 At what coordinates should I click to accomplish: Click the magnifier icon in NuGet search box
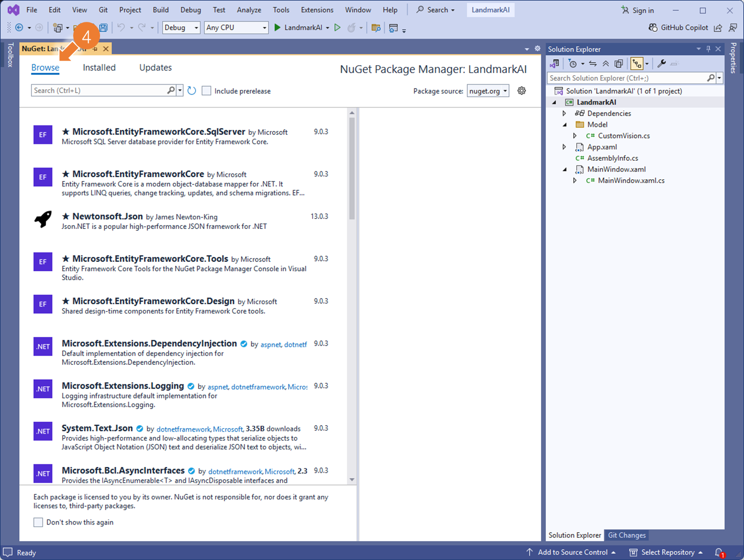click(x=171, y=90)
